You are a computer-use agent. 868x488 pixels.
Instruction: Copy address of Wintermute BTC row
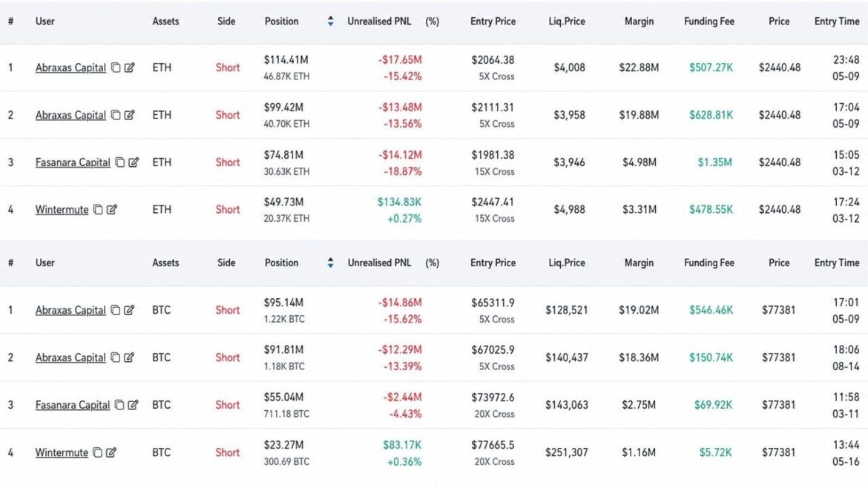97,452
